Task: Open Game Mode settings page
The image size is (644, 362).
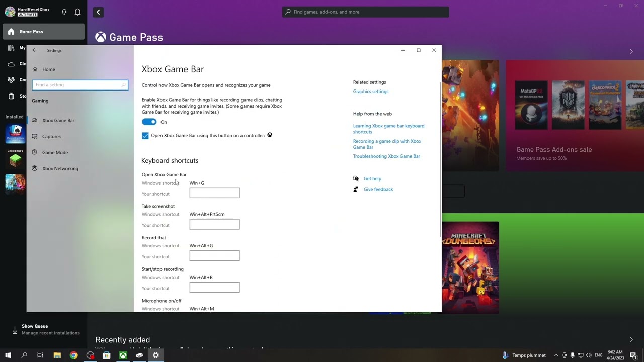Action: click(55, 152)
